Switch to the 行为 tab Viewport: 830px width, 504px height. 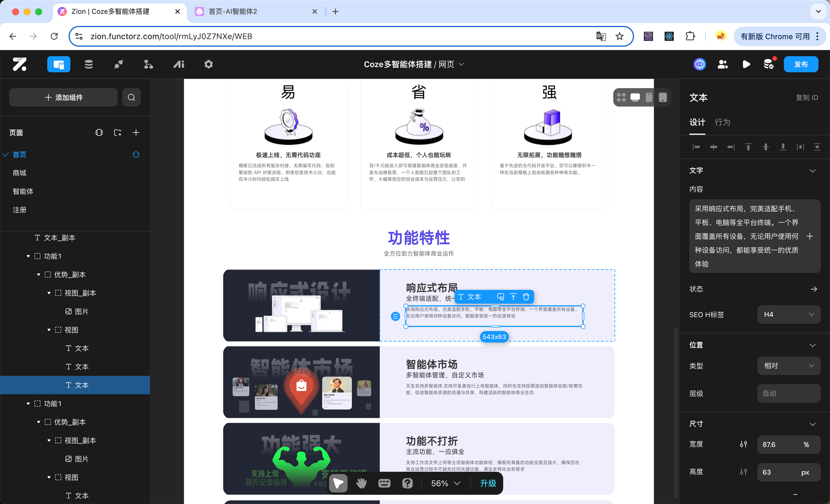tap(723, 122)
